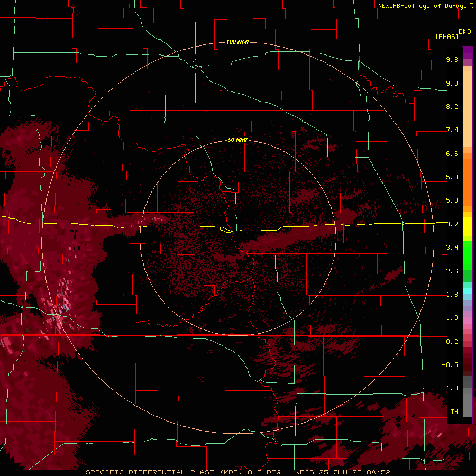This screenshot has width=476, height=476.
Task: Click the KBIS 25 JUN 25 08:52 timestamp
Action: click(342, 472)
